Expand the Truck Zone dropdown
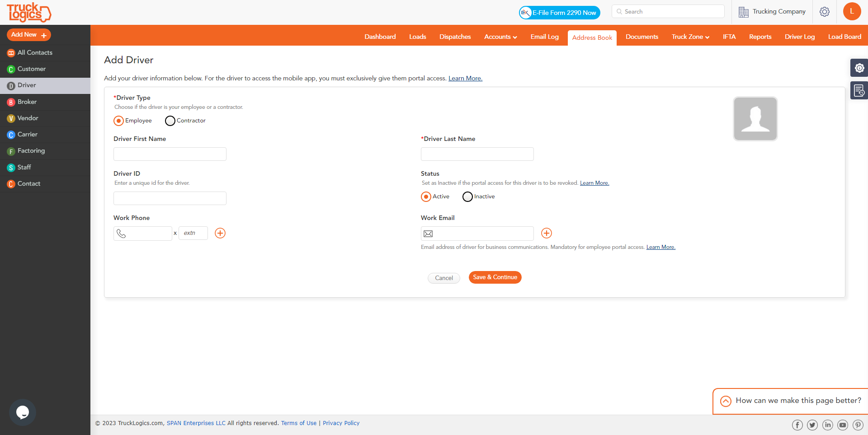The image size is (868, 435). [x=690, y=37]
